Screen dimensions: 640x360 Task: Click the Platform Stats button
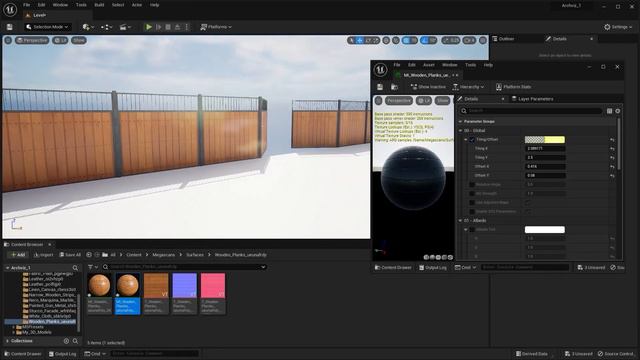point(513,87)
